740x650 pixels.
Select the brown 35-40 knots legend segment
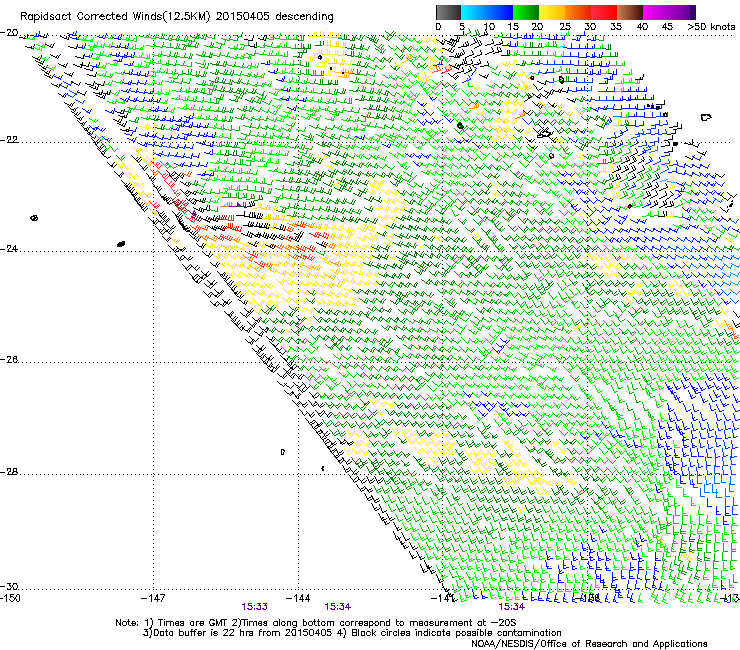tap(630, 12)
